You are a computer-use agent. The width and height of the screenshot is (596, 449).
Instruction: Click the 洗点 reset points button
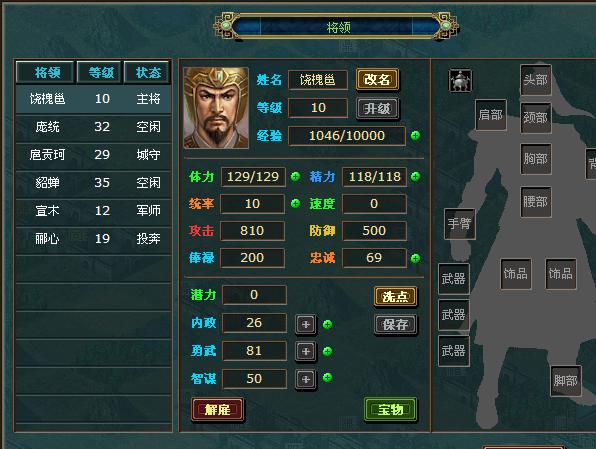tap(395, 296)
